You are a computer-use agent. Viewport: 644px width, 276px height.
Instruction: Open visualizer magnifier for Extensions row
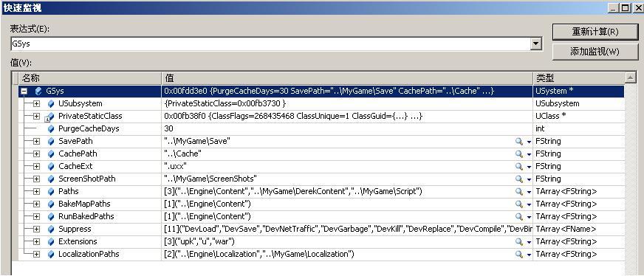pos(519,242)
